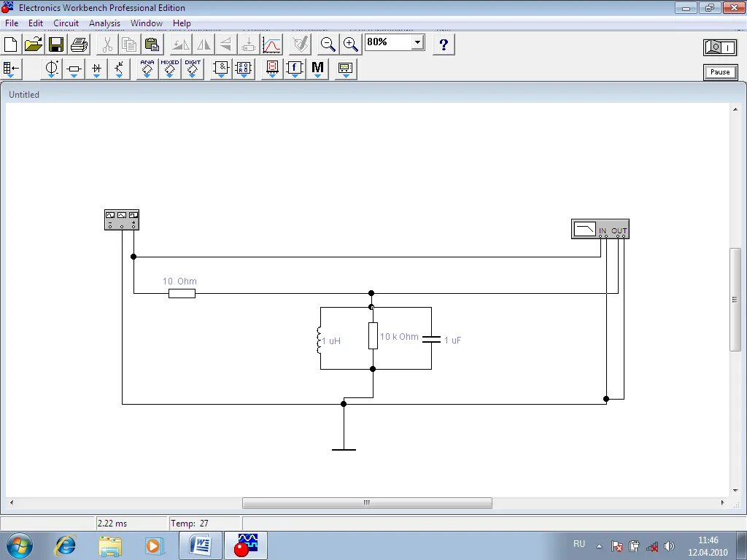Screen dimensions: 747x560
Task: Open the Help menu
Action: 182,23
